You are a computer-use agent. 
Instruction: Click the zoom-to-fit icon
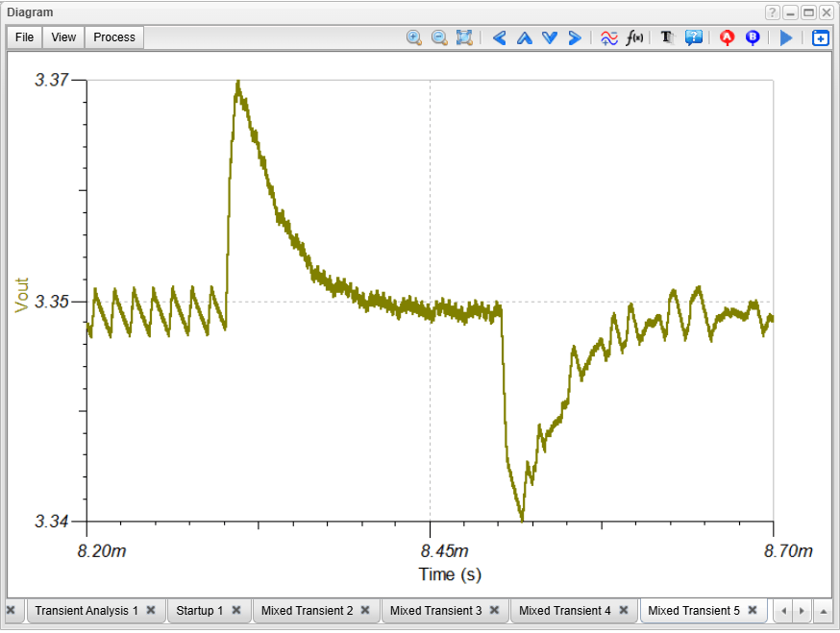coord(464,37)
